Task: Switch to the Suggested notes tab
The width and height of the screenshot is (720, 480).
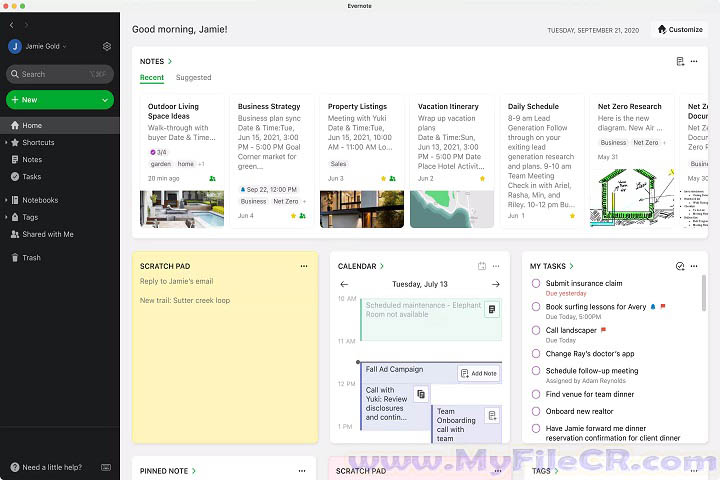Action: [x=193, y=78]
